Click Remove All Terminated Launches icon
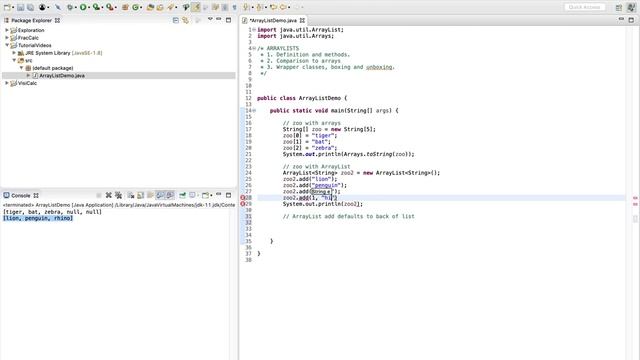 tap(118, 195)
